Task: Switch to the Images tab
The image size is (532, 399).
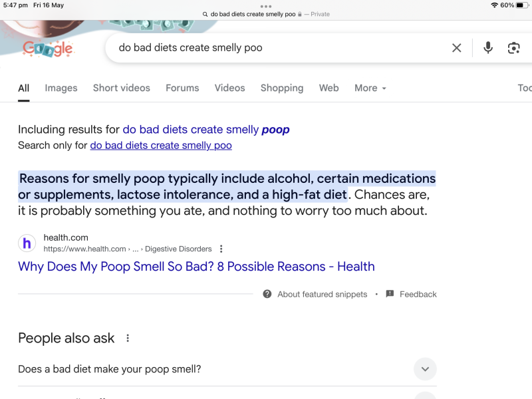Action: [61, 88]
